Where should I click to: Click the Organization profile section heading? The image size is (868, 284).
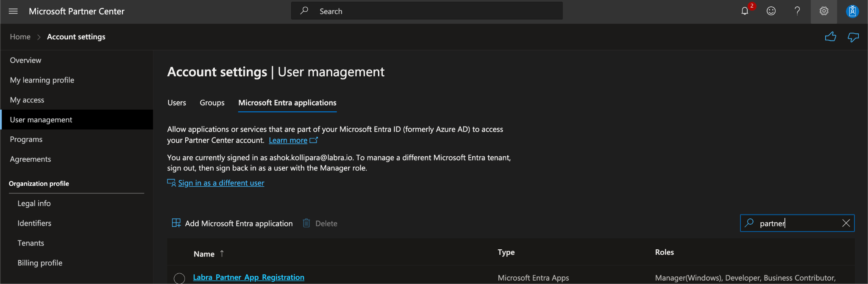[39, 184]
